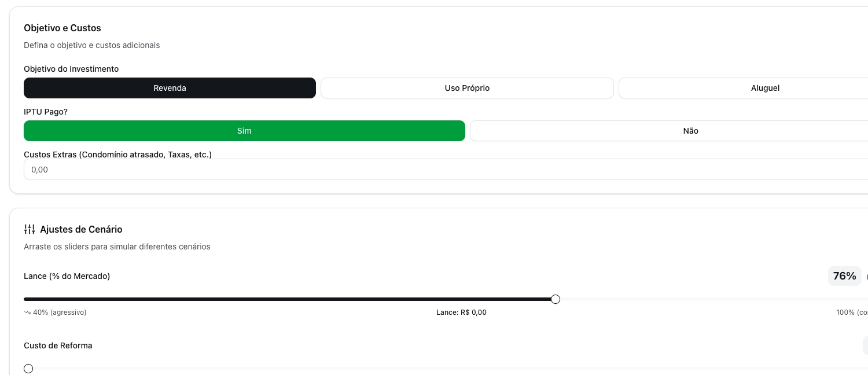Click the 76% Lance value badge
The image size is (868, 375).
pos(844,276)
